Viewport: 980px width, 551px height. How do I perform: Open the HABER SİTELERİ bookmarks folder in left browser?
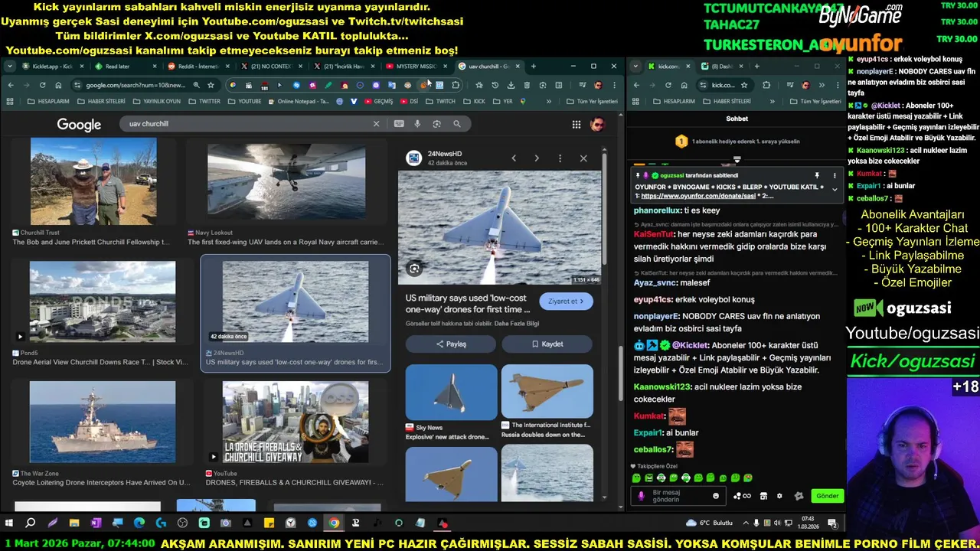[x=100, y=101]
